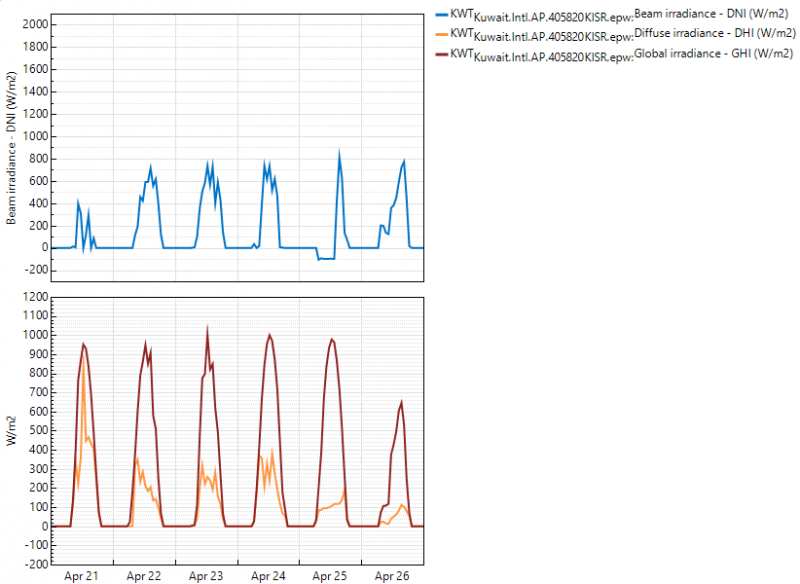Click the 1100 tick label on lower chart
Screen dimensions: 800x584
click(x=33, y=315)
